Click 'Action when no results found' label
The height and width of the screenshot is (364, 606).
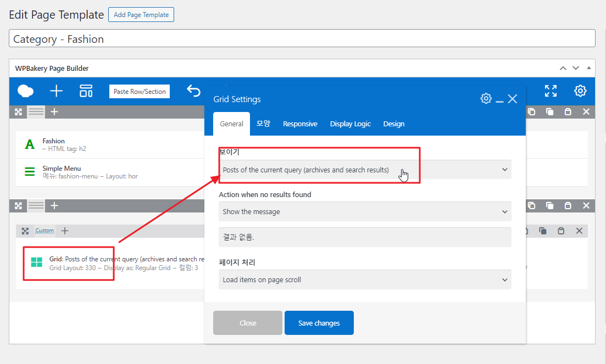pos(265,194)
